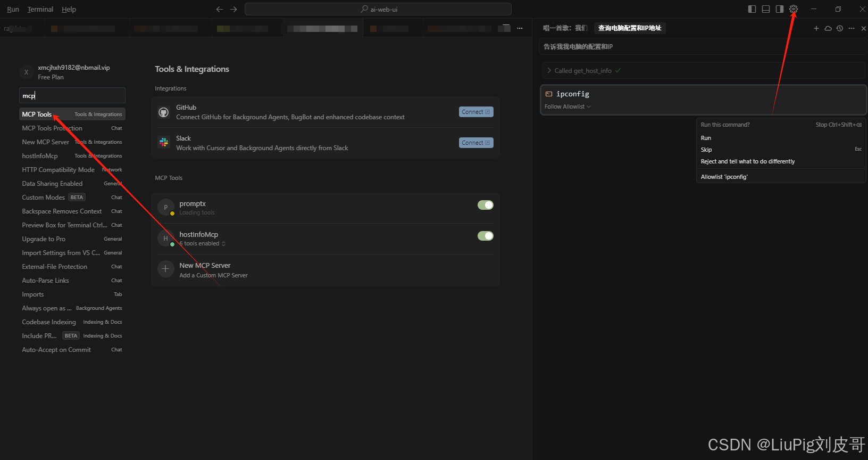
Task: Click the plus icon for New MCP Server
Action: tap(166, 269)
